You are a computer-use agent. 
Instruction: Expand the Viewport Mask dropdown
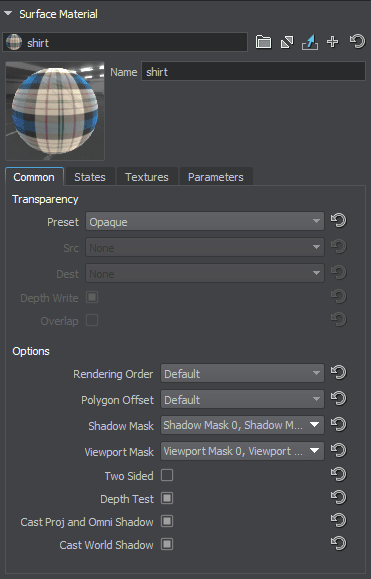pyautogui.click(x=242, y=451)
